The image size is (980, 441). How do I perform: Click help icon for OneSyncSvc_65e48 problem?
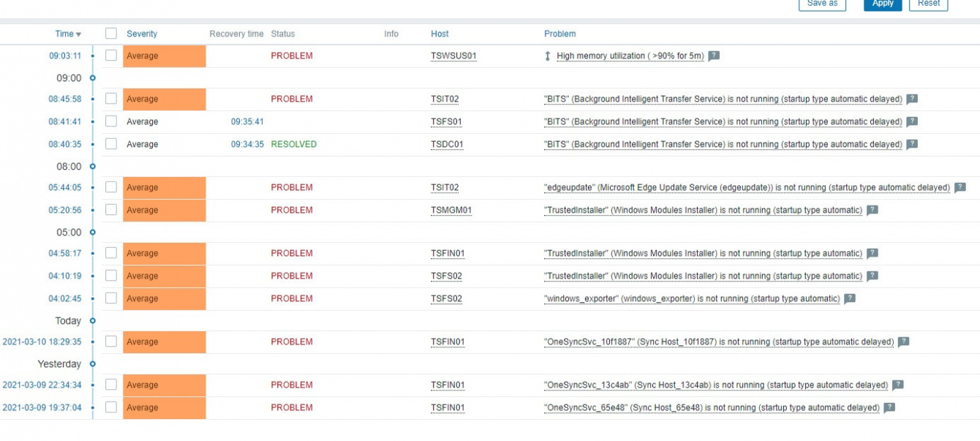pos(889,407)
